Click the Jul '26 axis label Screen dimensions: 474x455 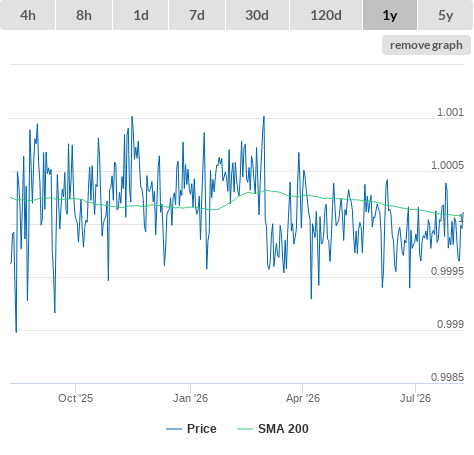pyautogui.click(x=415, y=398)
